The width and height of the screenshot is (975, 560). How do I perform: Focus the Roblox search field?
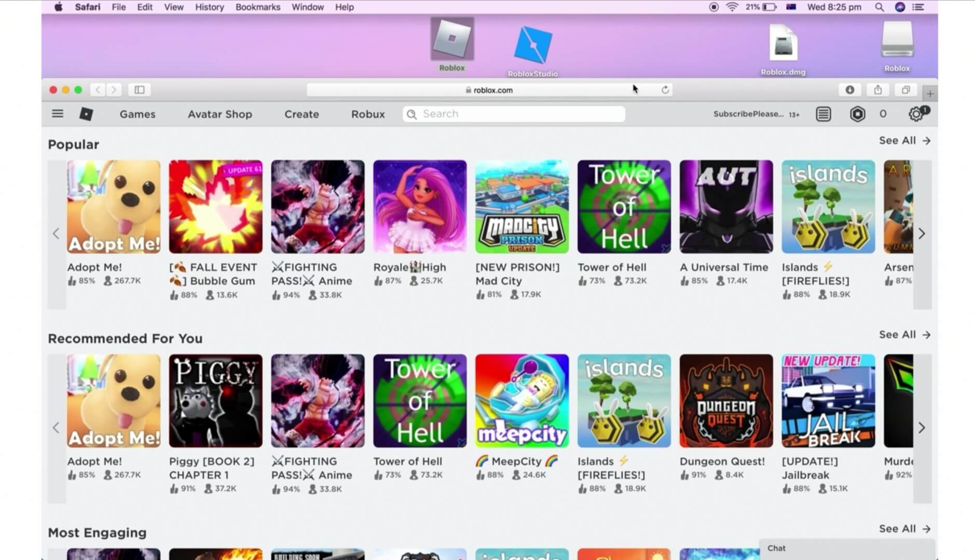514,114
